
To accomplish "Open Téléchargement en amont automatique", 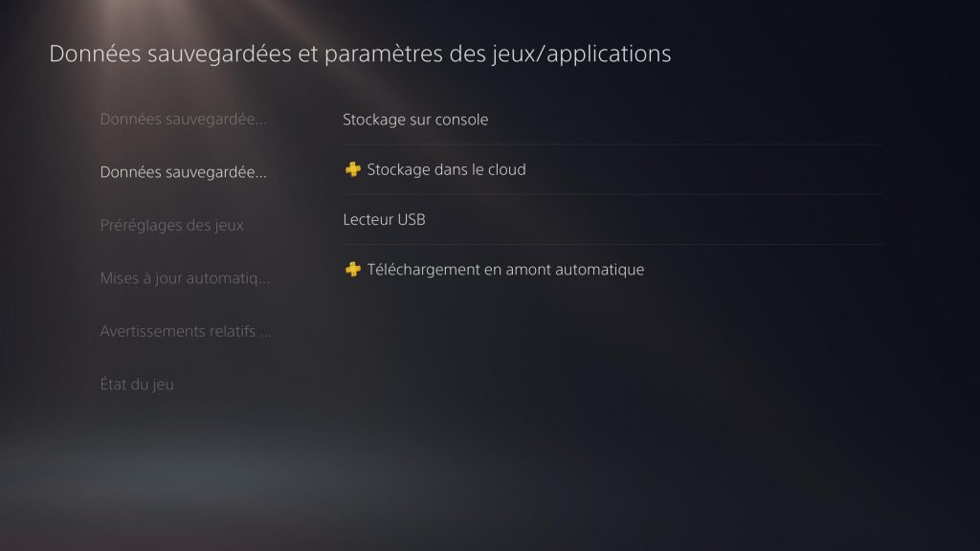I will pyautogui.click(x=505, y=270).
